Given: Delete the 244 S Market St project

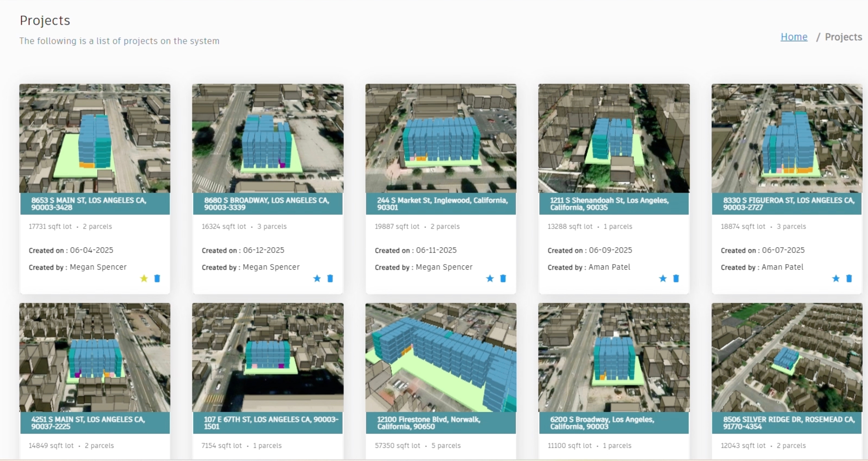Looking at the screenshot, I should pyautogui.click(x=503, y=279).
